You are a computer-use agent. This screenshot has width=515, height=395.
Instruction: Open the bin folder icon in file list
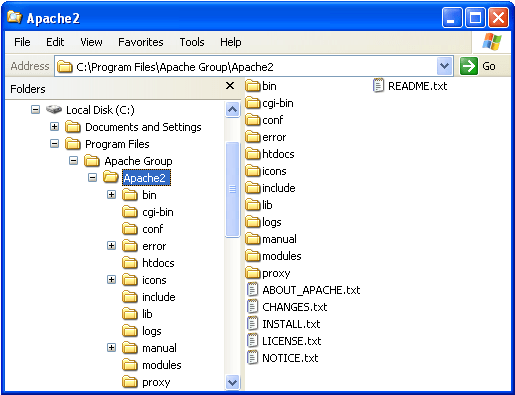253,86
